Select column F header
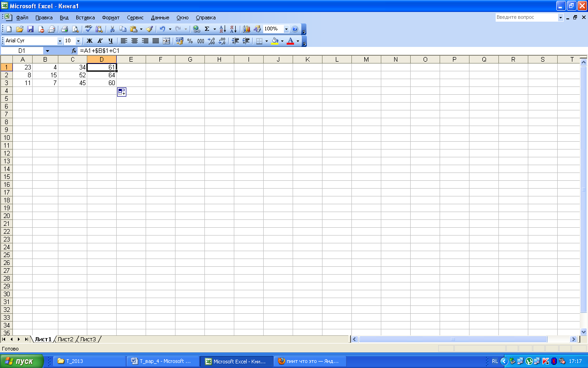The width and height of the screenshot is (588, 368). [x=160, y=59]
